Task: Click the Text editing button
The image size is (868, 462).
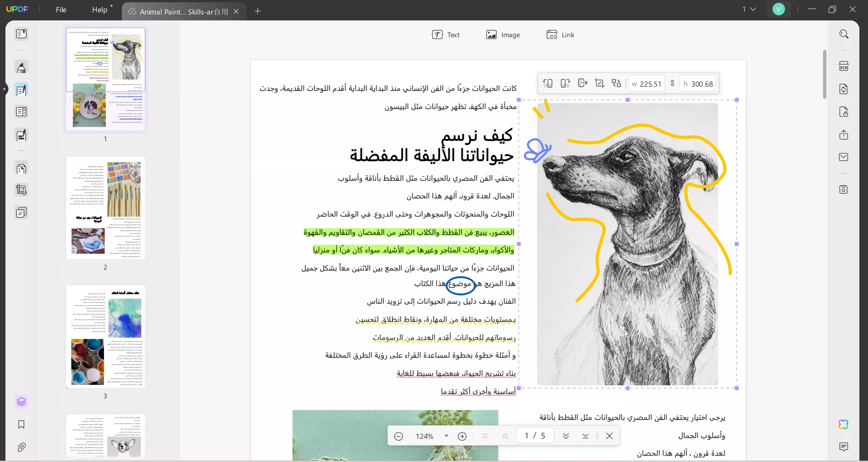Action: pos(446,34)
